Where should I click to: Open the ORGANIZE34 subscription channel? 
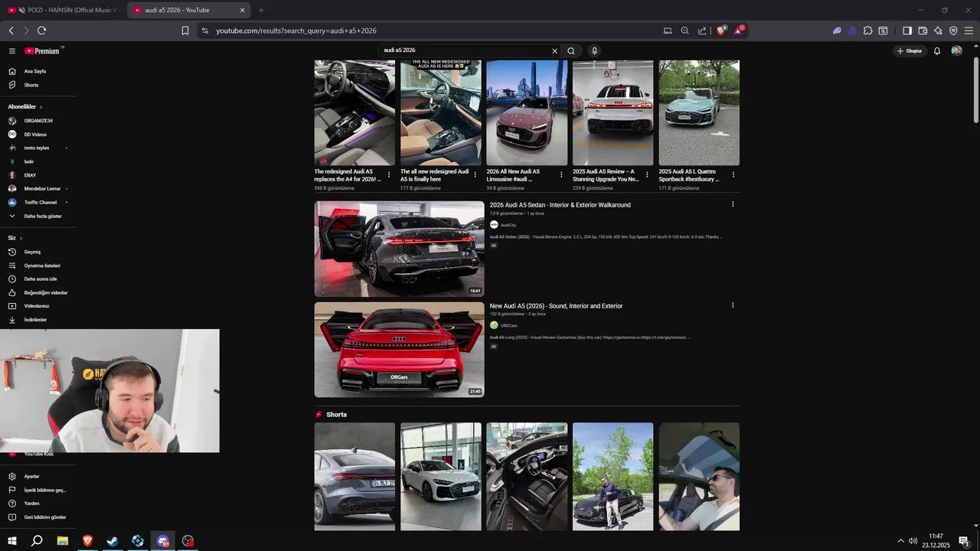[38, 121]
